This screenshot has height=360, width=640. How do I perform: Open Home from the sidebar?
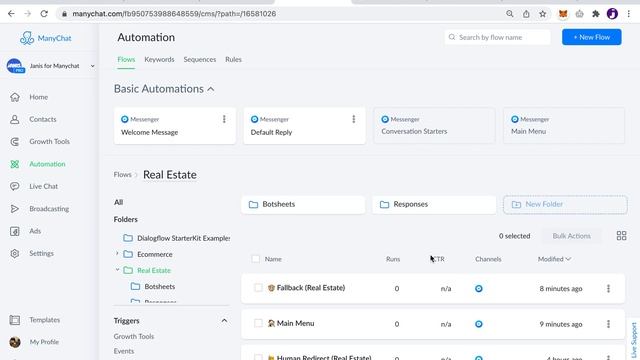click(x=38, y=97)
